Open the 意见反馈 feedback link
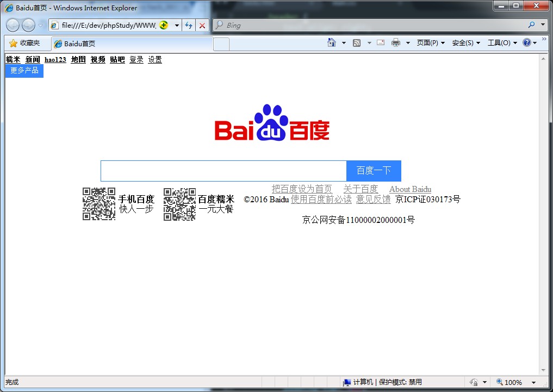Viewport: 553px width, 392px height. pyautogui.click(x=374, y=199)
